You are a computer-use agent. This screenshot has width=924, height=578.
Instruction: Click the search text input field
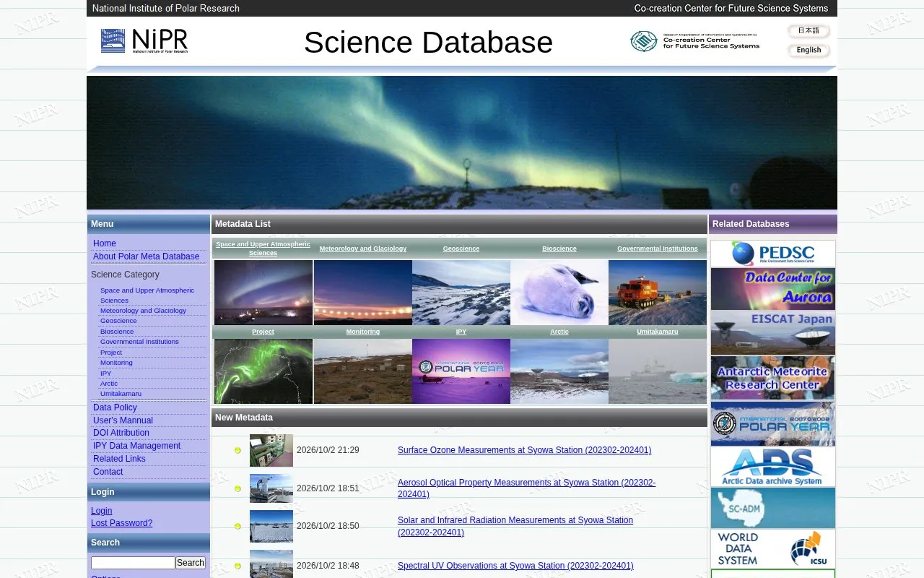pyautogui.click(x=133, y=563)
